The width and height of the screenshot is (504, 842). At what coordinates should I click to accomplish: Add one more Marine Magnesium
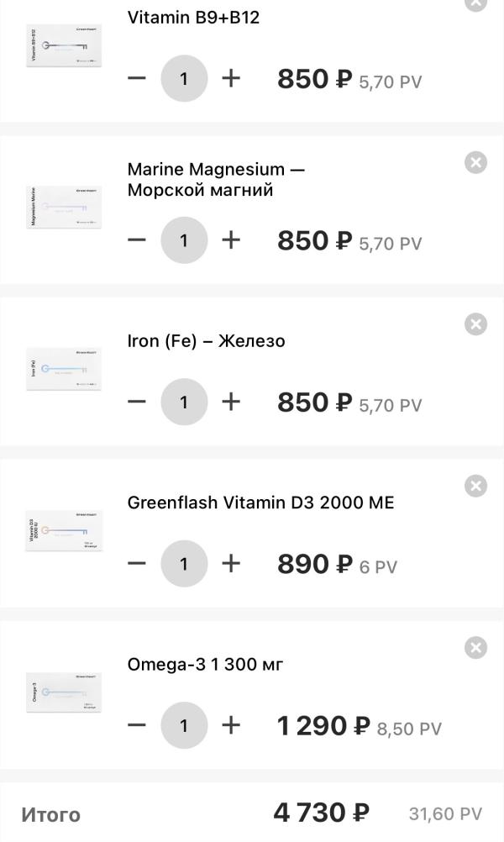pos(231,240)
